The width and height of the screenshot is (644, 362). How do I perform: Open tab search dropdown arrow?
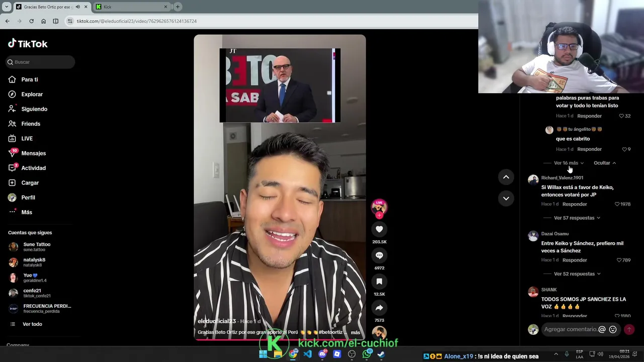pyautogui.click(x=7, y=7)
